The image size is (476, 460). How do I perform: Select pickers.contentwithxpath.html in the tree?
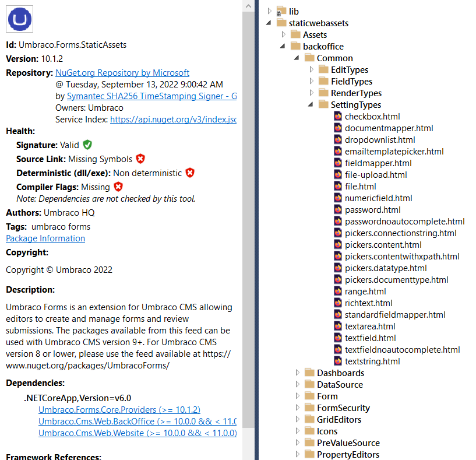tap(402, 257)
